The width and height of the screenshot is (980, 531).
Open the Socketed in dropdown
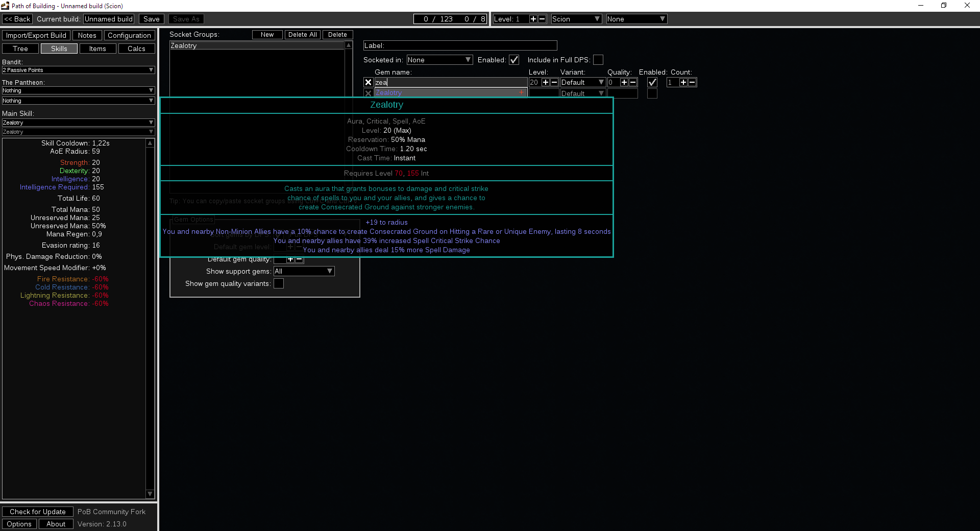click(x=439, y=60)
